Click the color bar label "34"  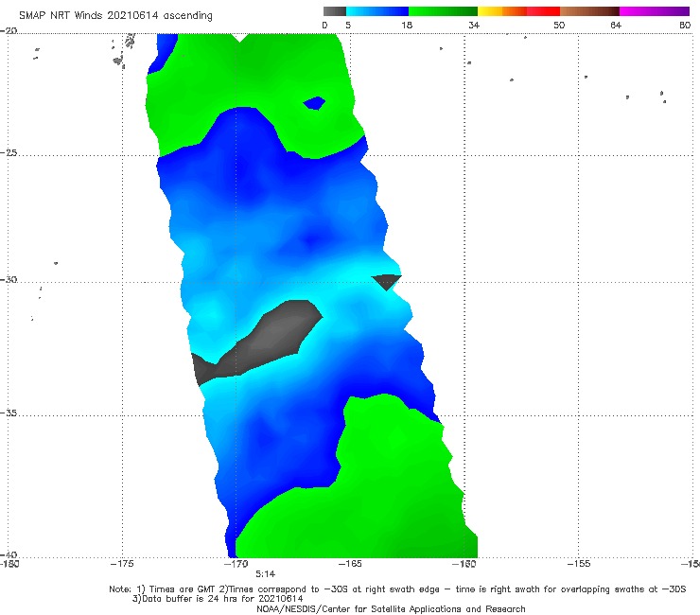pyautogui.click(x=474, y=26)
